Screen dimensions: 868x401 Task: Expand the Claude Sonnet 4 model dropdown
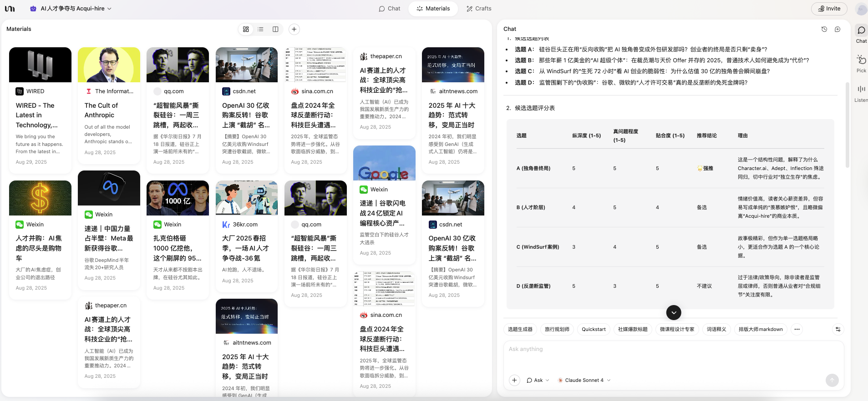(584, 380)
